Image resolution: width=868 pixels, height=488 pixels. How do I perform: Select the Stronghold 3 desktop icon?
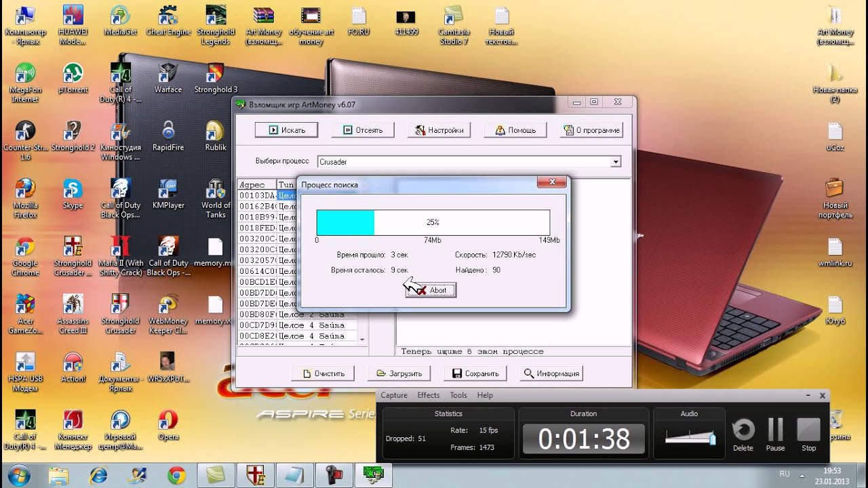point(216,79)
